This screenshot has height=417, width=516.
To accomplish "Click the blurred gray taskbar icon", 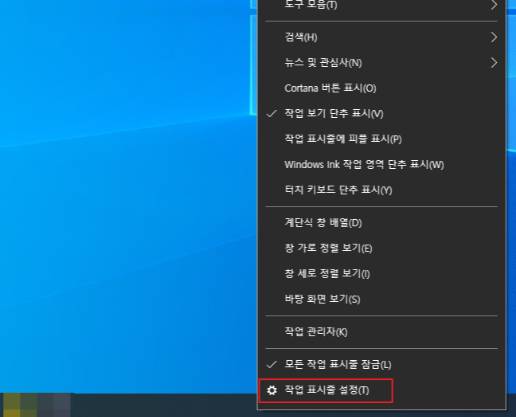I will 62,405.
